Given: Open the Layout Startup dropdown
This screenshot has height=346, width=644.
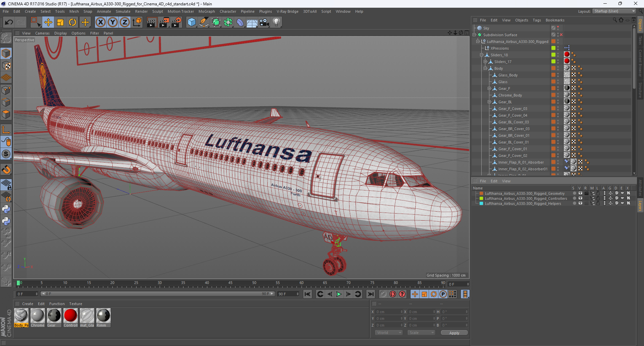Looking at the screenshot, I should coord(614,11).
